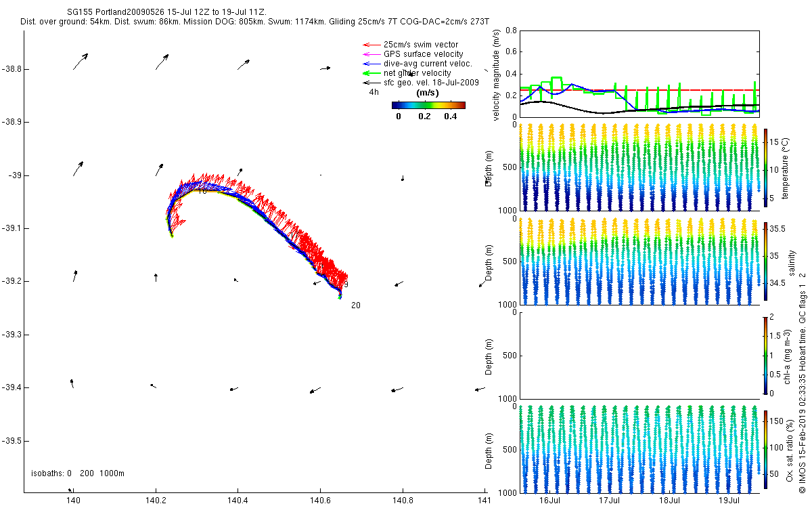
Task: Click the '(m/s)' label above the velocity color bar
Action: click(x=428, y=93)
